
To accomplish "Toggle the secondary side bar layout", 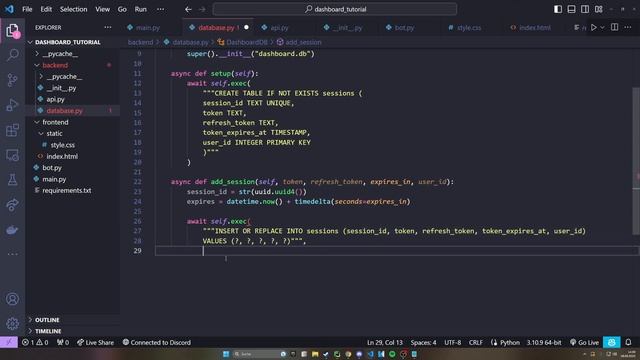I will (x=584, y=9).
